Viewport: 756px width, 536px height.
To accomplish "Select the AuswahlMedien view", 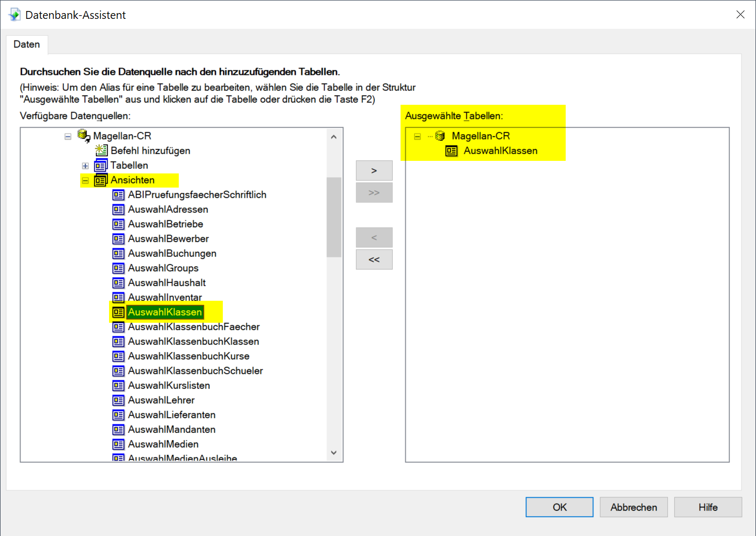I will pyautogui.click(x=163, y=444).
